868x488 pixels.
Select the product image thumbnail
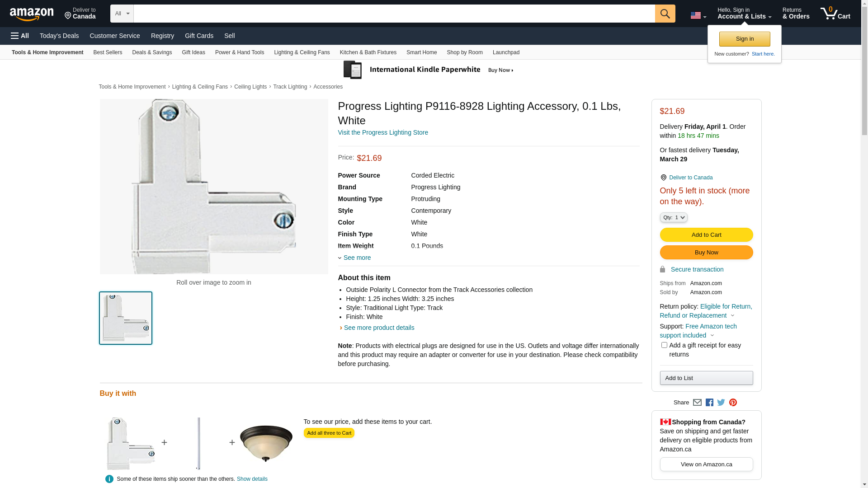pyautogui.click(x=126, y=318)
